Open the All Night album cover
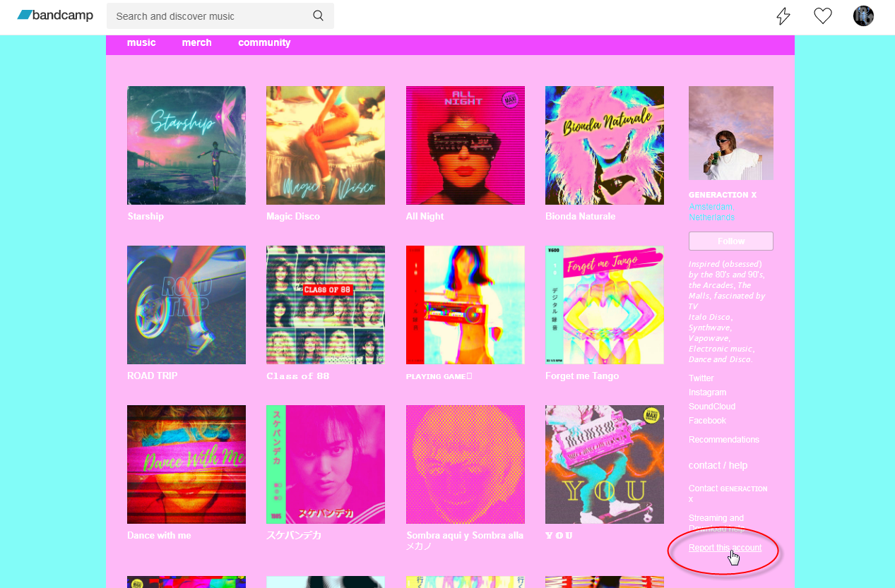 [x=466, y=145]
